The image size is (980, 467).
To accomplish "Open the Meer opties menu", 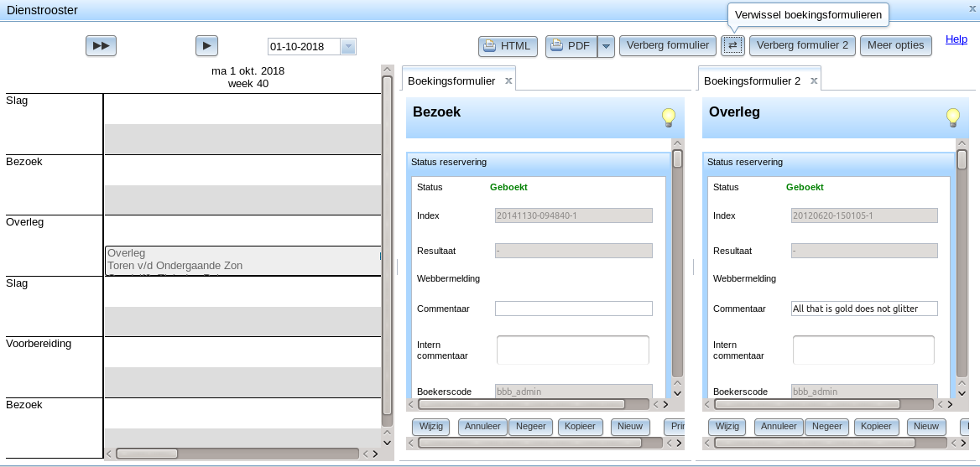I will [x=895, y=45].
